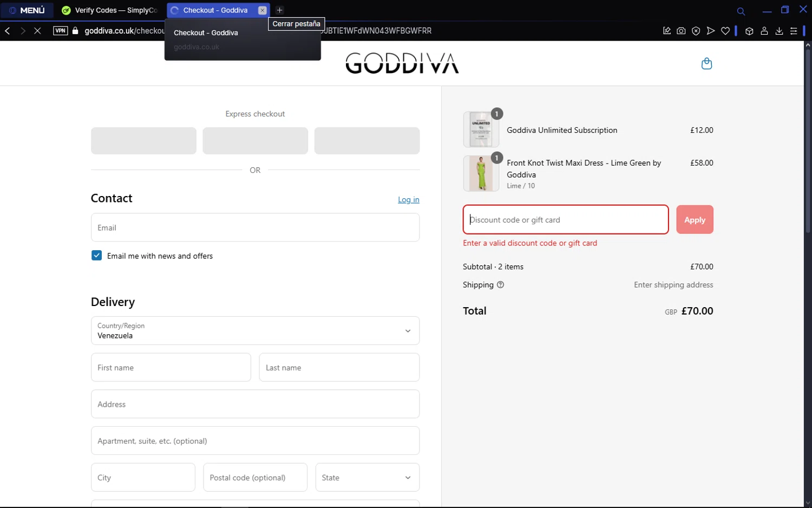Go back to previous page
812x508 pixels.
pos(8,31)
